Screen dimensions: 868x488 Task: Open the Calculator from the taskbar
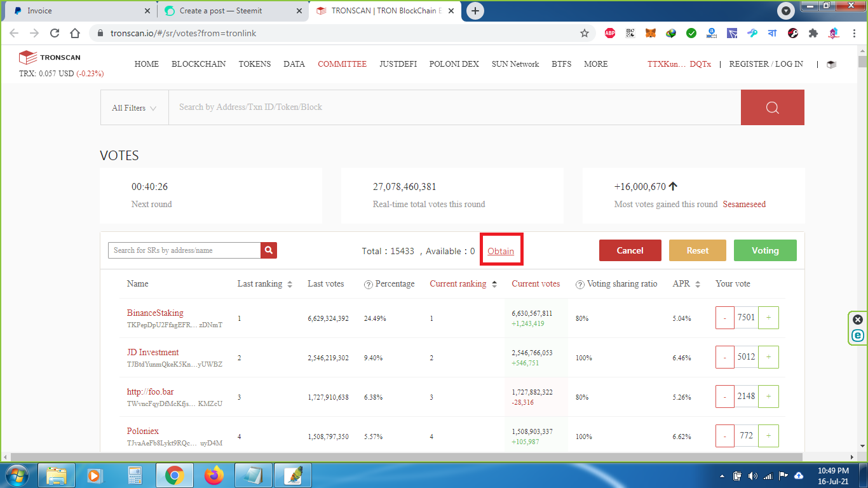point(135,475)
